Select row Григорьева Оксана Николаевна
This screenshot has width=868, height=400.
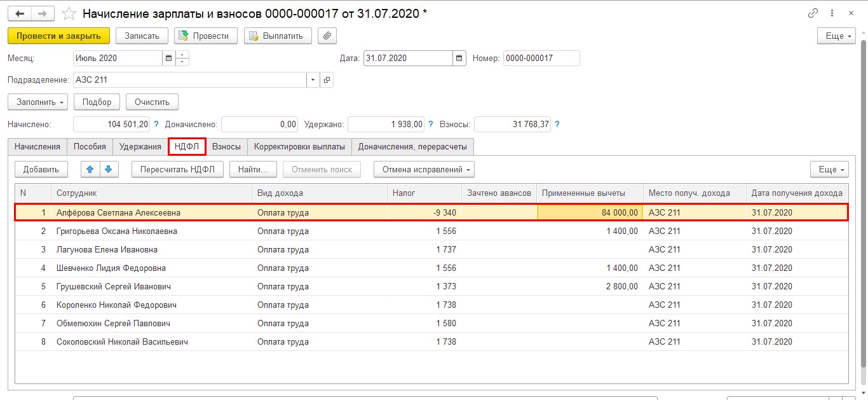[x=431, y=231]
